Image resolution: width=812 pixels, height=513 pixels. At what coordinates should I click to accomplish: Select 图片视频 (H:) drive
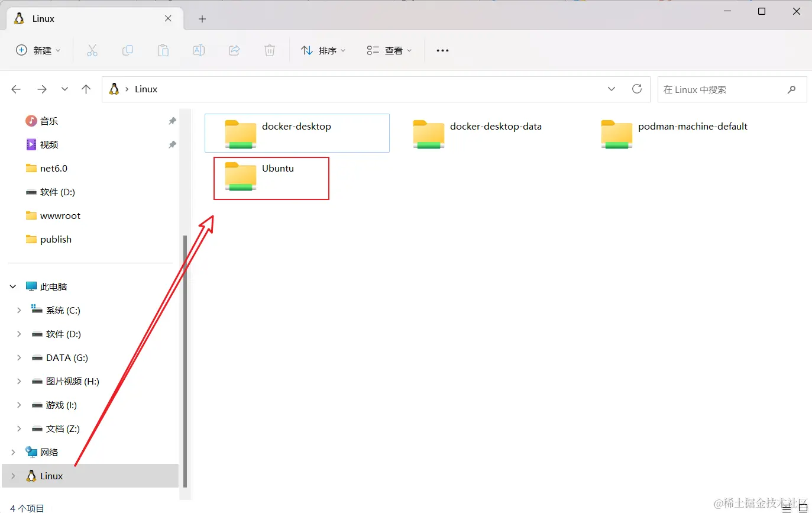pos(65,382)
